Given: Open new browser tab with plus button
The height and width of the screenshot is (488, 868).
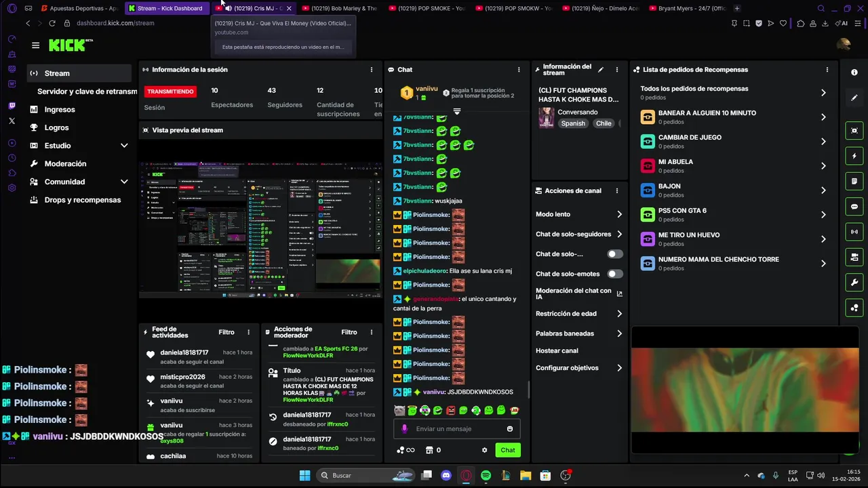Looking at the screenshot, I should [x=737, y=8].
